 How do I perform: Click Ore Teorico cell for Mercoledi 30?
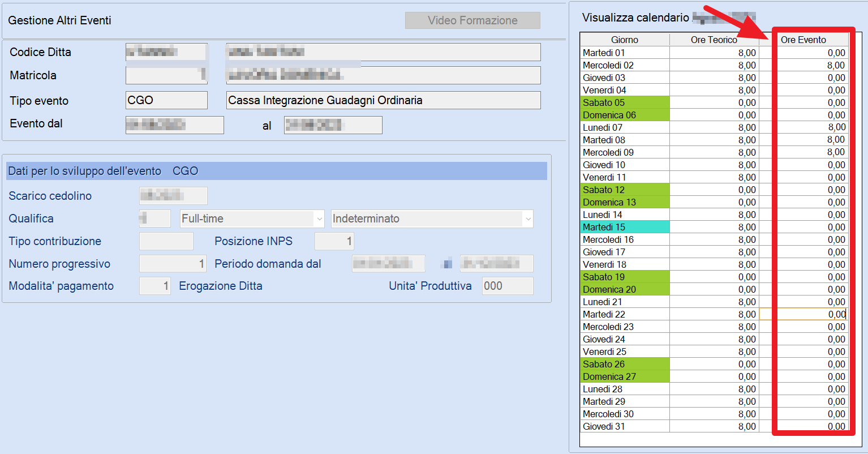click(x=714, y=414)
